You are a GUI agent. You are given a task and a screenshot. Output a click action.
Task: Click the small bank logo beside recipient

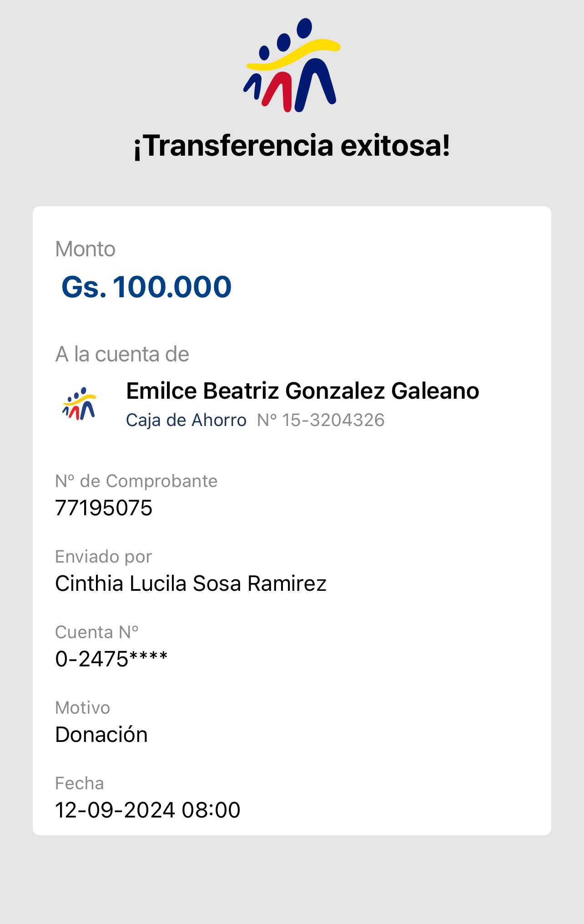click(x=79, y=404)
